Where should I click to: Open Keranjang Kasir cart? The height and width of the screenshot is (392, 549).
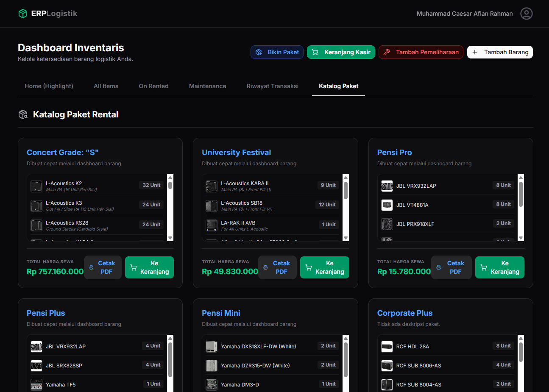click(x=341, y=52)
